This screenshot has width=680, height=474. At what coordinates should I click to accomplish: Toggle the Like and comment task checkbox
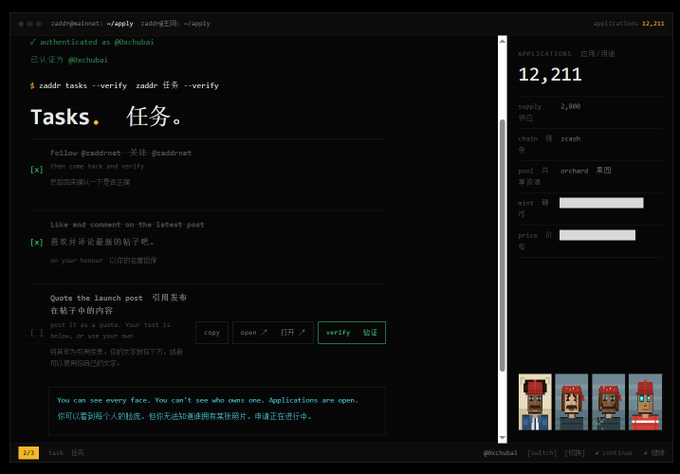point(36,242)
